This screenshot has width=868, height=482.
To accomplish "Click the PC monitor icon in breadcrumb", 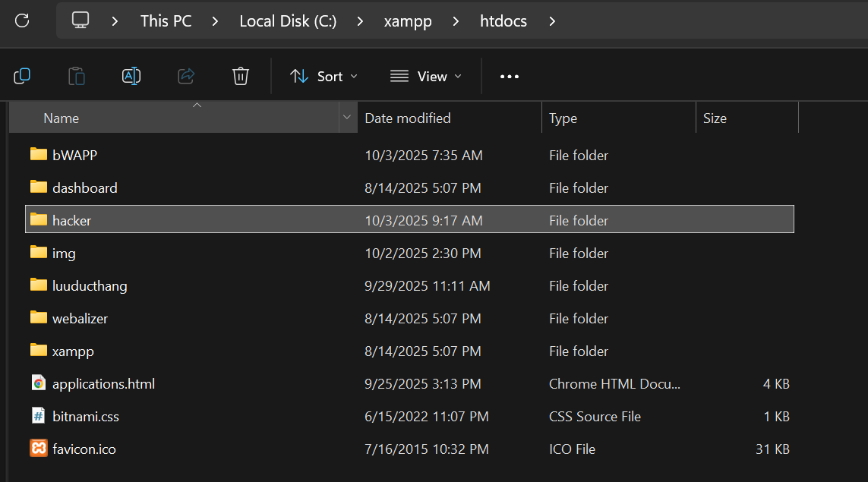I will (x=81, y=20).
